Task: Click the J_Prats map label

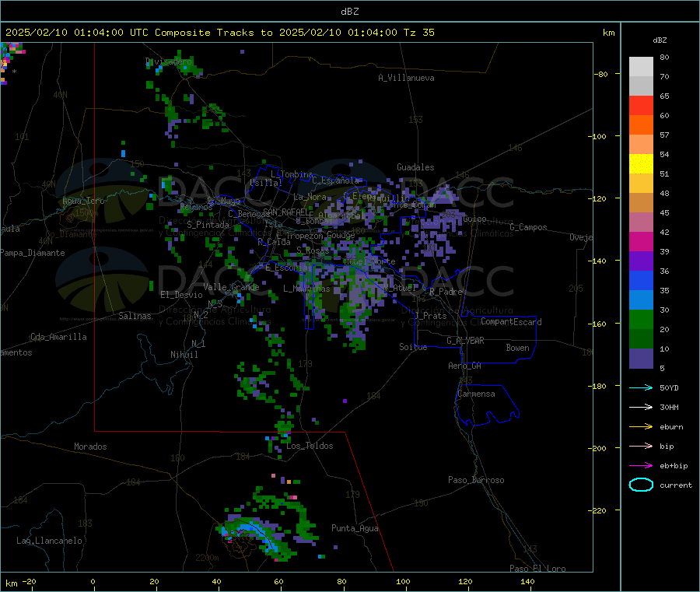Action: [432, 316]
